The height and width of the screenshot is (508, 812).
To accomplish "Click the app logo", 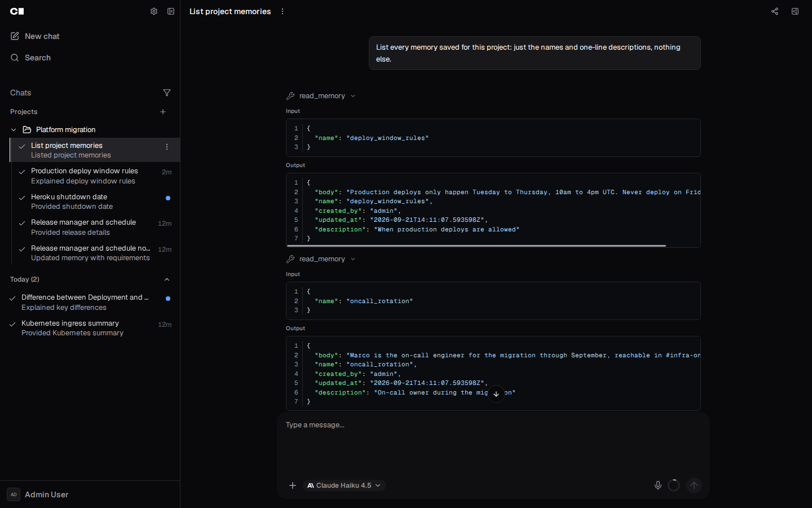I will [17, 11].
